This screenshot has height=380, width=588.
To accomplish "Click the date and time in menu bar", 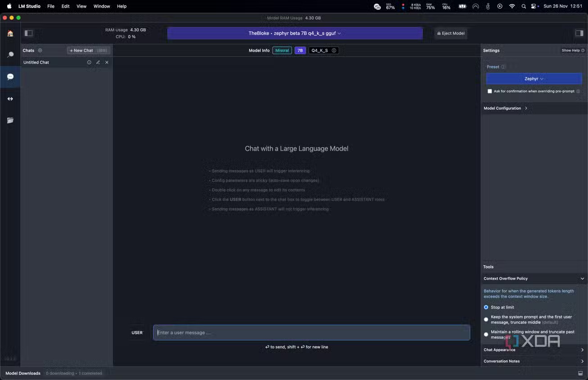I will 563,6.
